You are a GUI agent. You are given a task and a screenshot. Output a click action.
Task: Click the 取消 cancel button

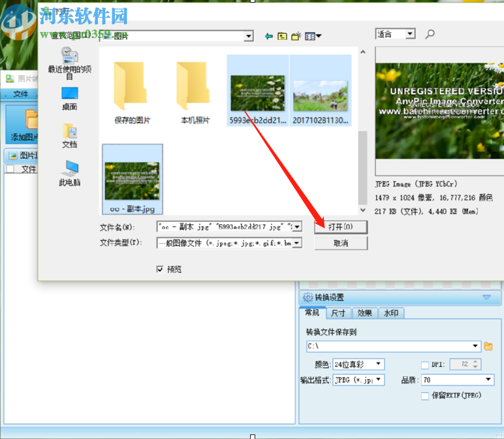341,243
